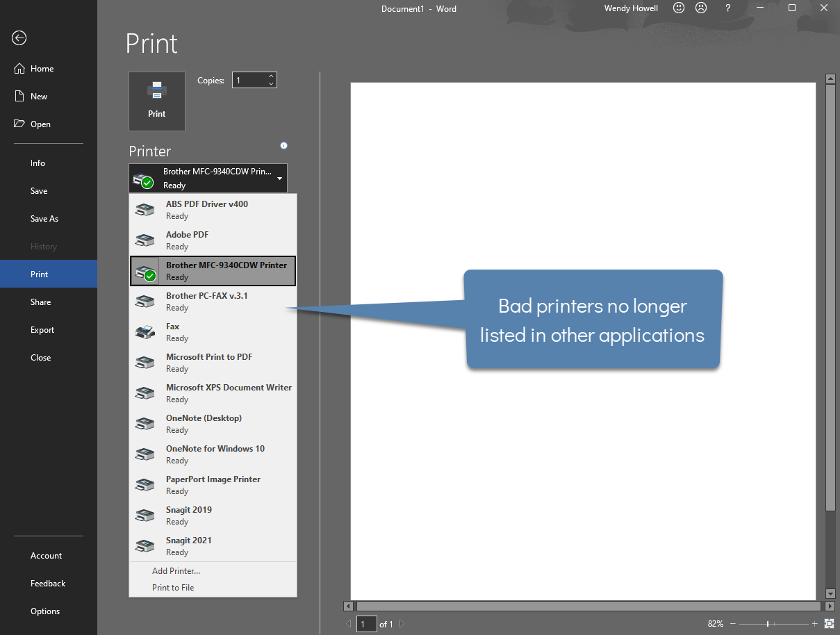Viewport: 840px width, 635px height.
Task: Click the frowning face icon in the title bar
Action: tap(700, 8)
